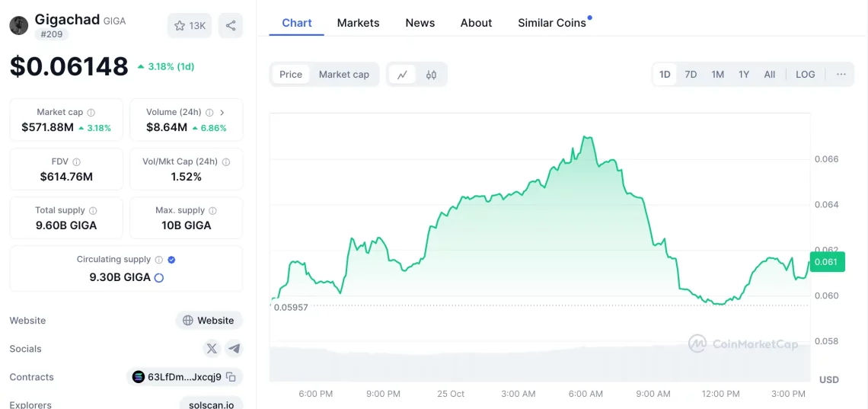Toggle chart to Market cap view
The width and height of the screenshot is (868, 409).
[343, 75]
